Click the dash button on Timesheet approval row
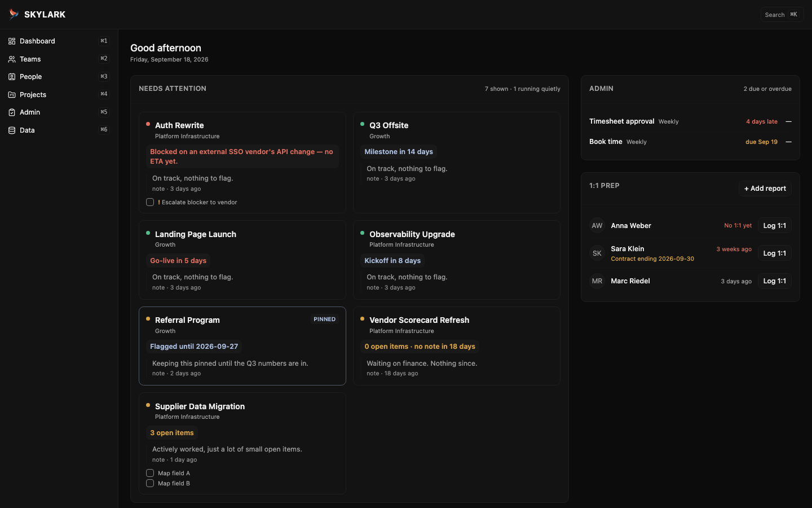The width and height of the screenshot is (812, 508). 788,121
